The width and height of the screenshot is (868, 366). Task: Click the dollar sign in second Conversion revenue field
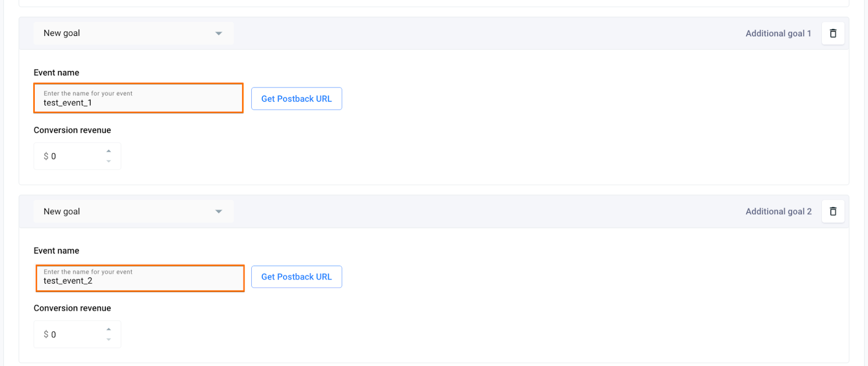tap(46, 335)
